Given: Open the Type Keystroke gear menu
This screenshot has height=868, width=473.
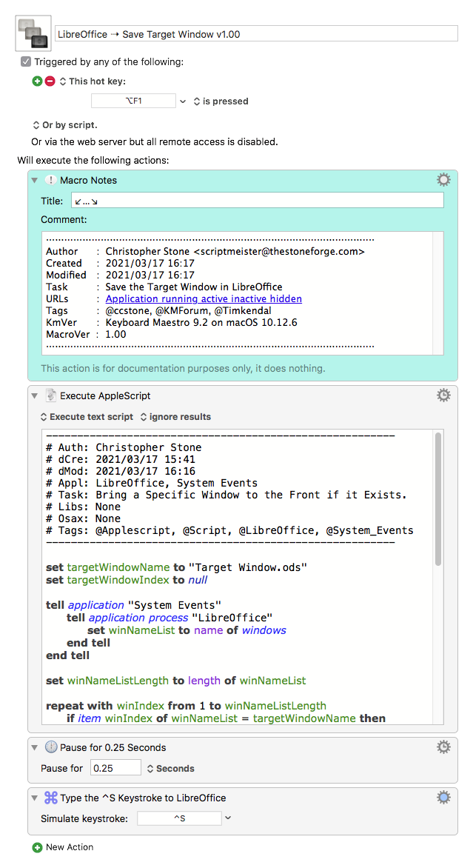Looking at the screenshot, I should pyautogui.click(x=443, y=797).
